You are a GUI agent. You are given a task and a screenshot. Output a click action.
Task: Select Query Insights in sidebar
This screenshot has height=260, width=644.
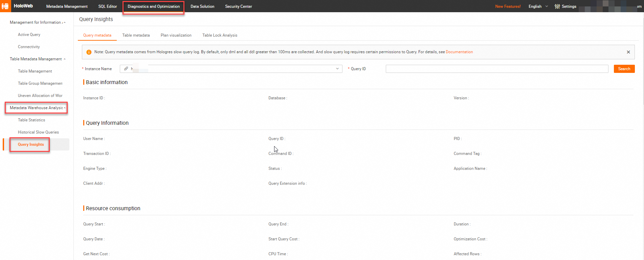[x=31, y=144]
